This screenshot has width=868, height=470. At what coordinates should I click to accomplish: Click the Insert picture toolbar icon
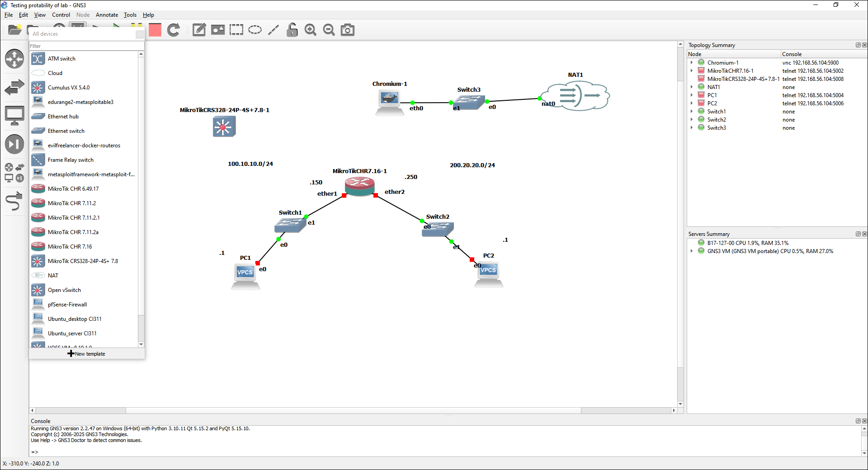click(218, 30)
